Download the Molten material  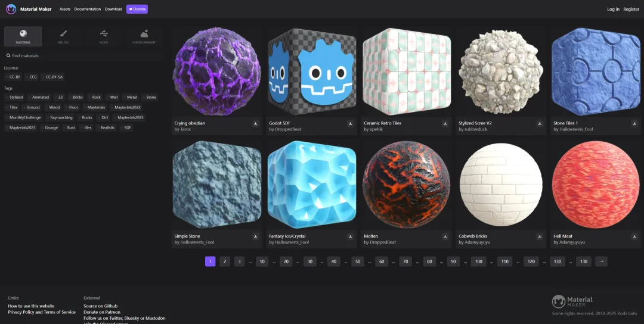click(x=445, y=236)
